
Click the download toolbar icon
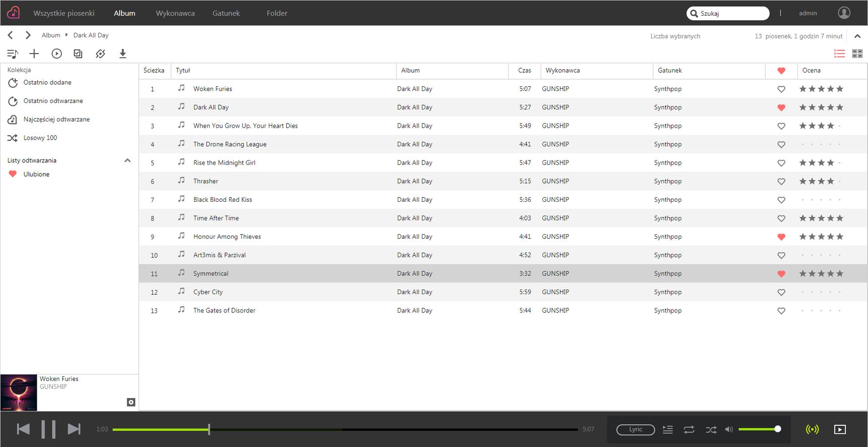[x=123, y=53]
